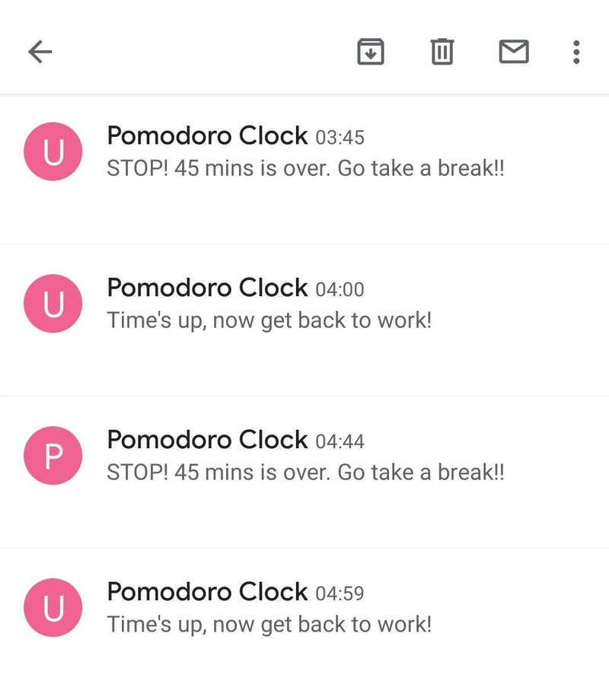Select the 03:45 timestamp
Image resolution: width=609 pixels, height=700 pixels.
(x=340, y=138)
